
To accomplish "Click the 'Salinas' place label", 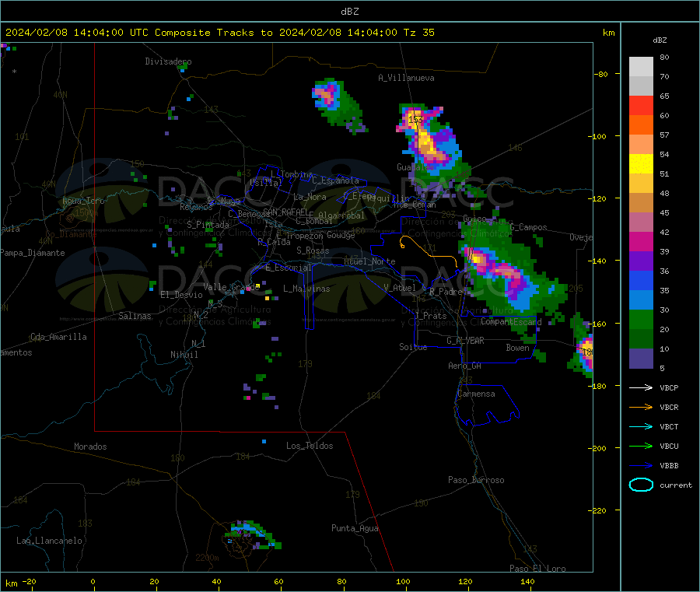I will pos(135,316).
